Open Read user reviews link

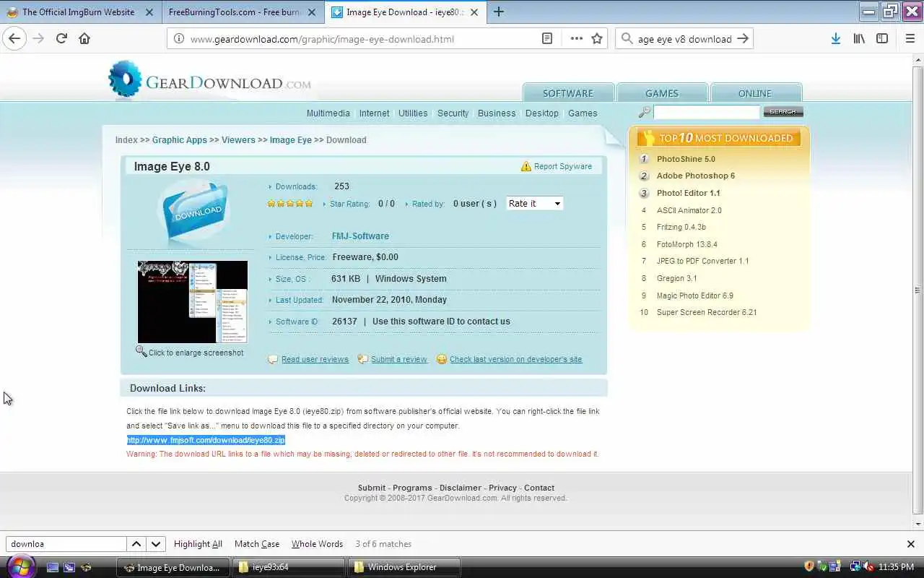click(x=315, y=359)
